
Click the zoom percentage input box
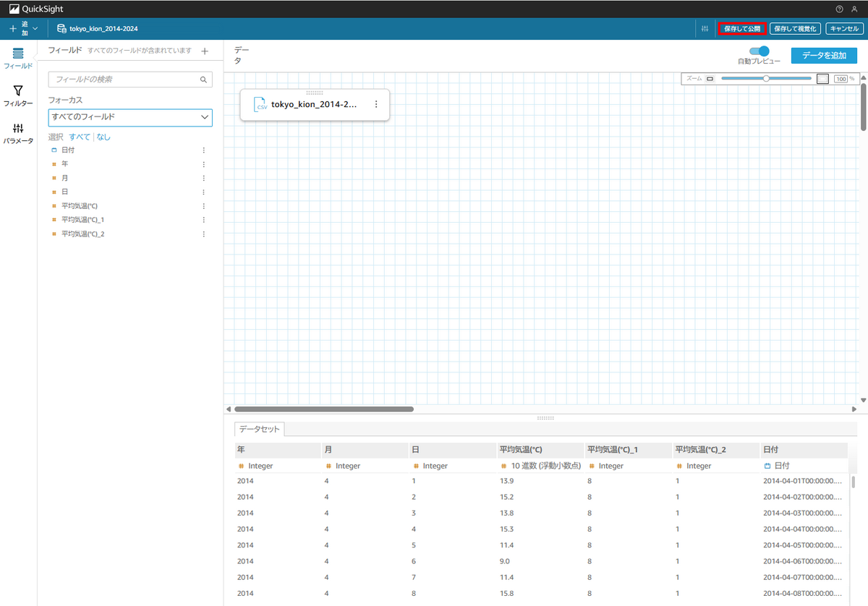(841, 78)
